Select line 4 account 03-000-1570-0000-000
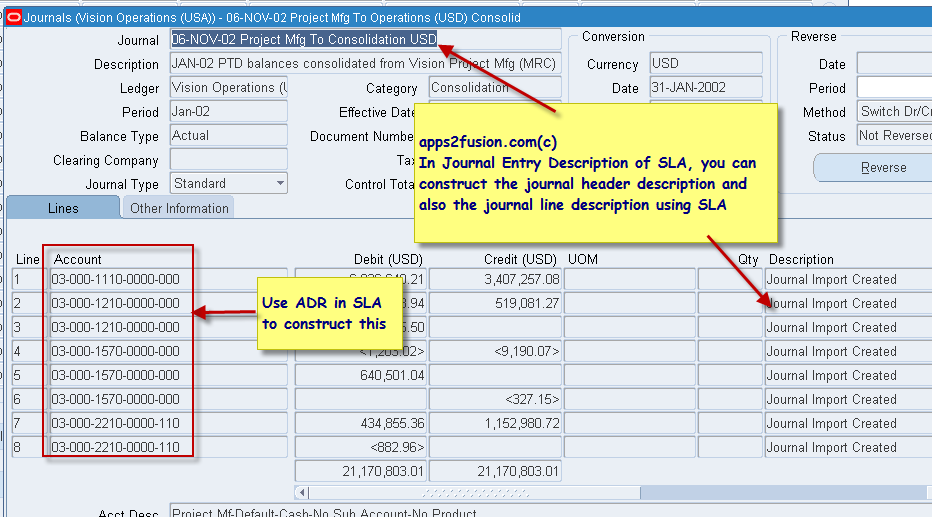Image resolution: width=932 pixels, height=517 pixels. point(168,351)
